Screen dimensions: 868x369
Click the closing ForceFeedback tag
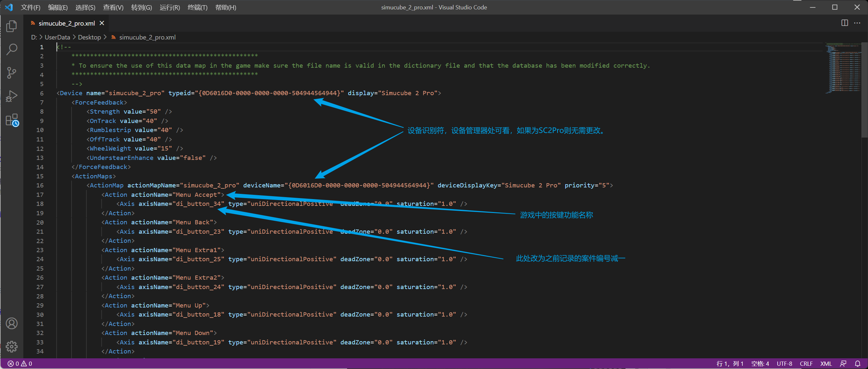(x=101, y=167)
